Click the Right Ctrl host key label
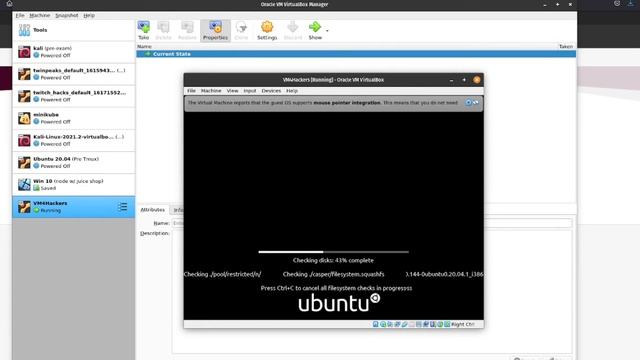Image resolution: width=640 pixels, height=360 pixels. pos(463,324)
